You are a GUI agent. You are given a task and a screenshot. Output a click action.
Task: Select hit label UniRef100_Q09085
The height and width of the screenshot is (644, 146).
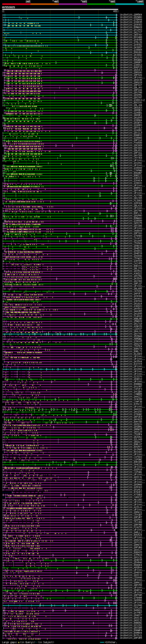tap(131, 40)
